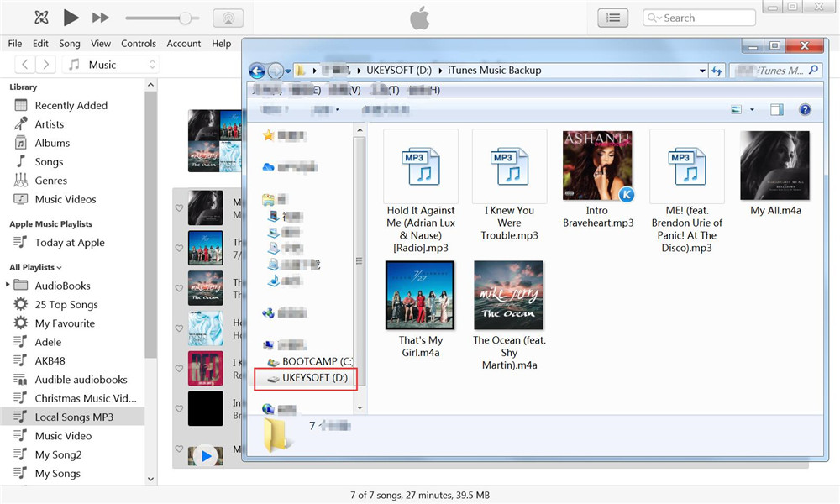840x504 pixels.
Task: Select the Local Songs MP3 playlist
Action: [72, 417]
